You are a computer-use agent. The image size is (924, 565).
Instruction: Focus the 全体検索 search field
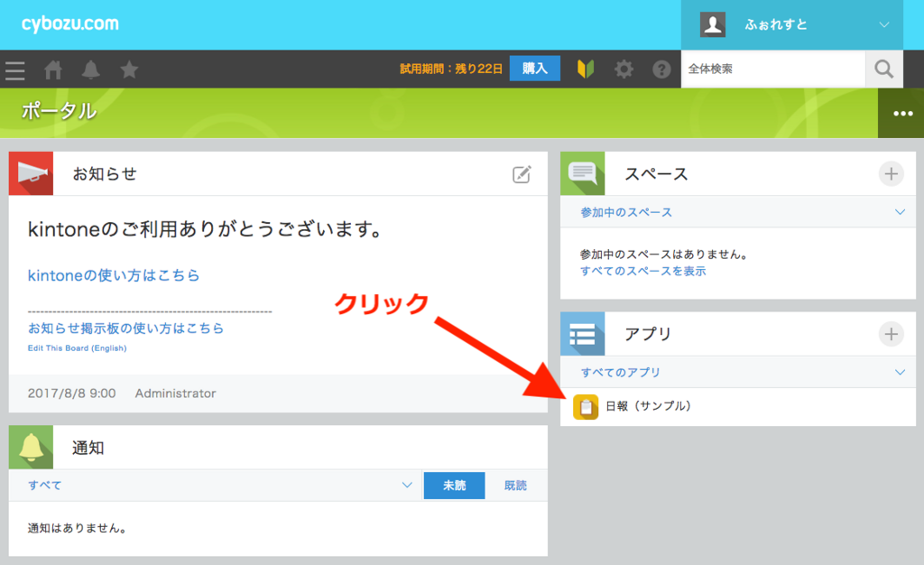pyautogui.click(x=773, y=69)
